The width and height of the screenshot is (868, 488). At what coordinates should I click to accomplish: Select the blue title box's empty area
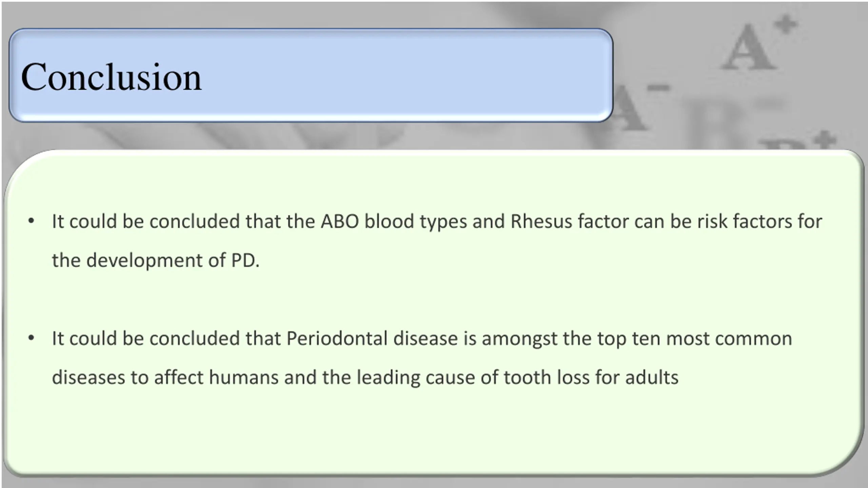click(407, 75)
